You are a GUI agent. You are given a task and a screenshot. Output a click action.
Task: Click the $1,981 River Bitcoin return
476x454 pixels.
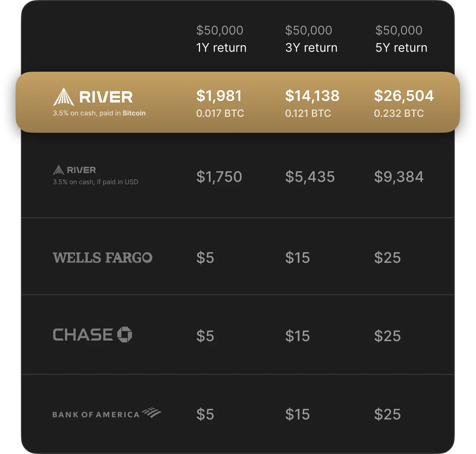(x=219, y=96)
